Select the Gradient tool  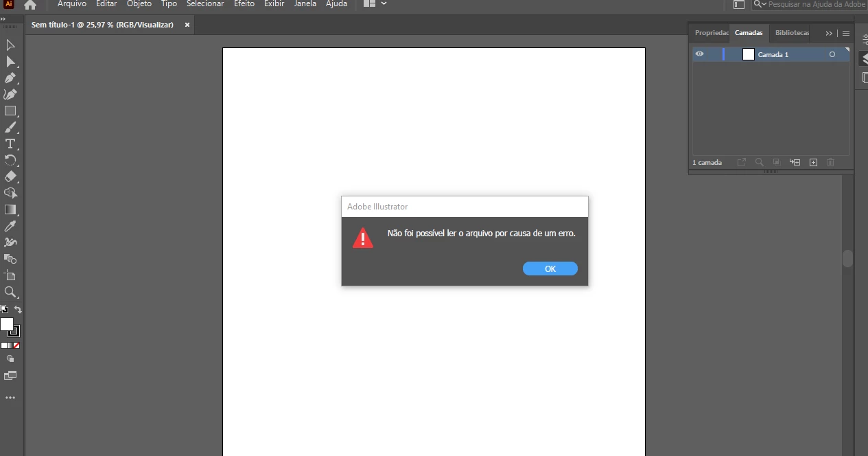(x=10, y=209)
